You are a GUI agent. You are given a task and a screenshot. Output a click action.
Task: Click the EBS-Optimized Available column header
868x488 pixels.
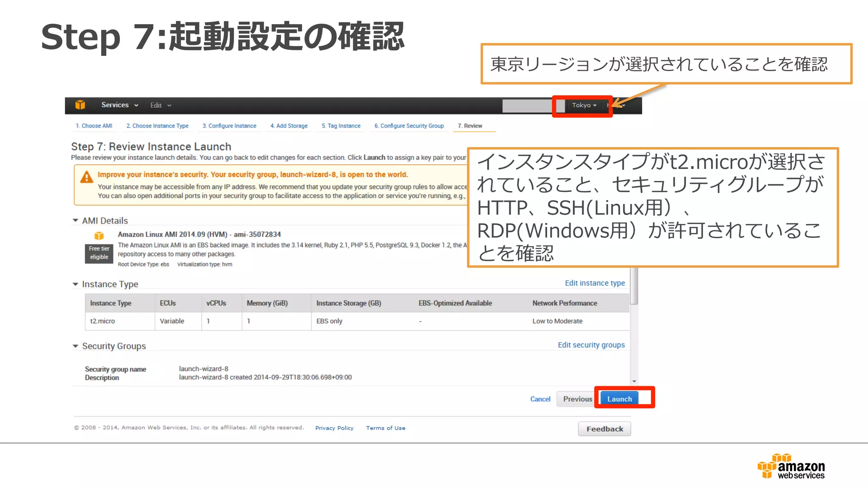pos(455,303)
